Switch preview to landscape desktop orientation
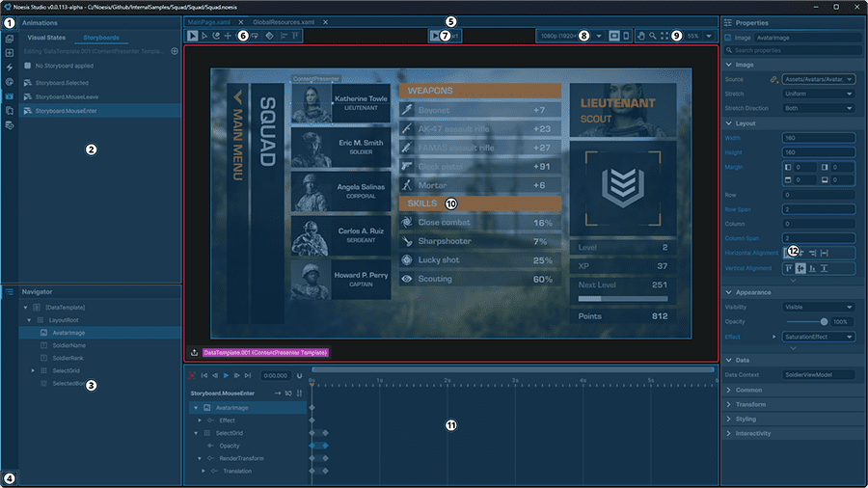Viewport: 868px width, 488px height. click(614, 36)
